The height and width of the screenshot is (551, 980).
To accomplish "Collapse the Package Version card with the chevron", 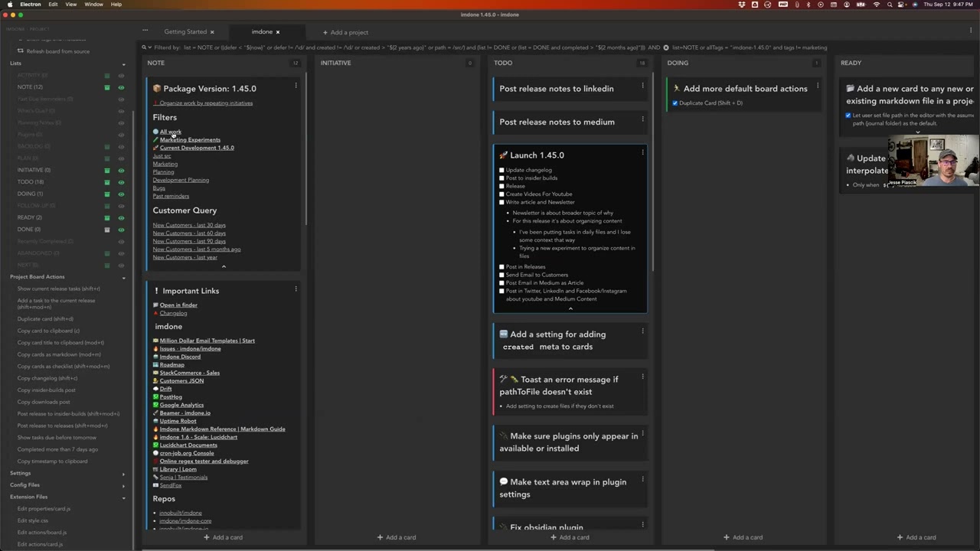I will 224,266.
